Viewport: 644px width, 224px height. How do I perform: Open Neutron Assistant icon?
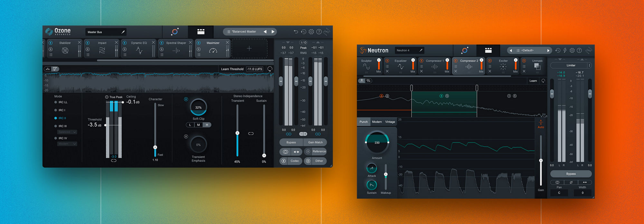tap(464, 50)
